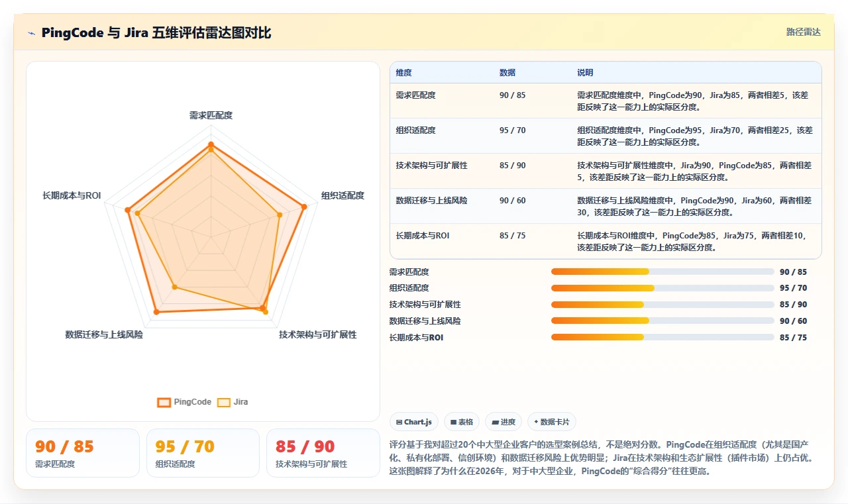The width and height of the screenshot is (848, 504).
Task: Click the 95 / 70 value in the table
Action: tap(513, 130)
